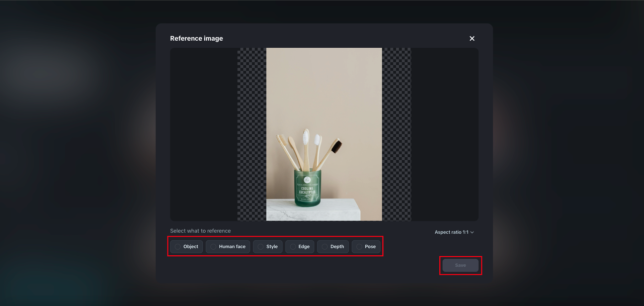The width and height of the screenshot is (644, 306).
Task: Click the 'Reference image' dialog title
Action: 196,39
